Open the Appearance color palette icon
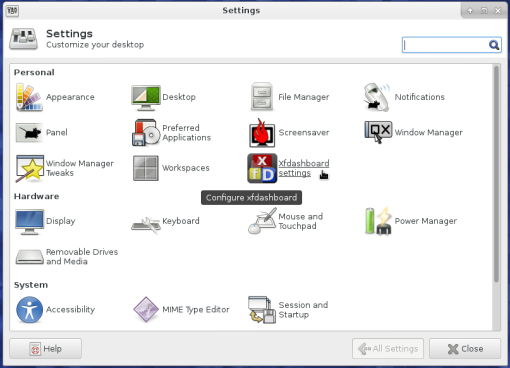The image size is (510, 368). [x=29, y=97]
